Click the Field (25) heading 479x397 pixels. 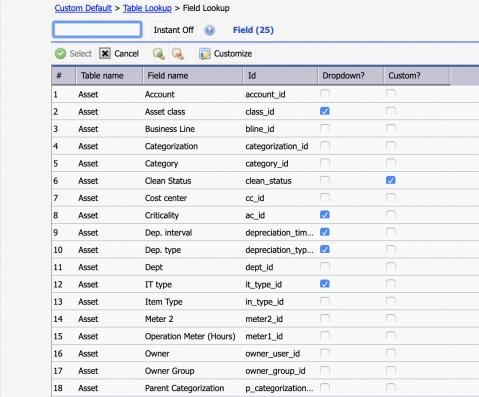(253, 30)
